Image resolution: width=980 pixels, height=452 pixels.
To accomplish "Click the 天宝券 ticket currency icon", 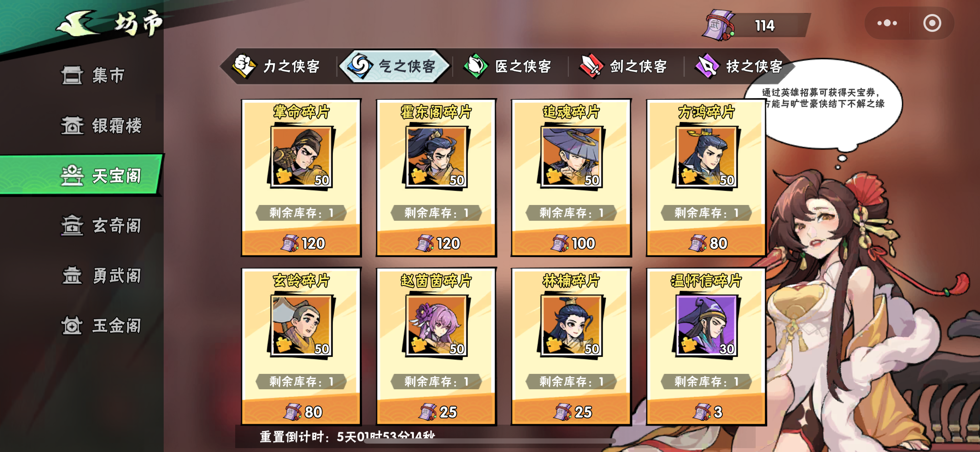I will pyautogui.click(x=719, y=26).
